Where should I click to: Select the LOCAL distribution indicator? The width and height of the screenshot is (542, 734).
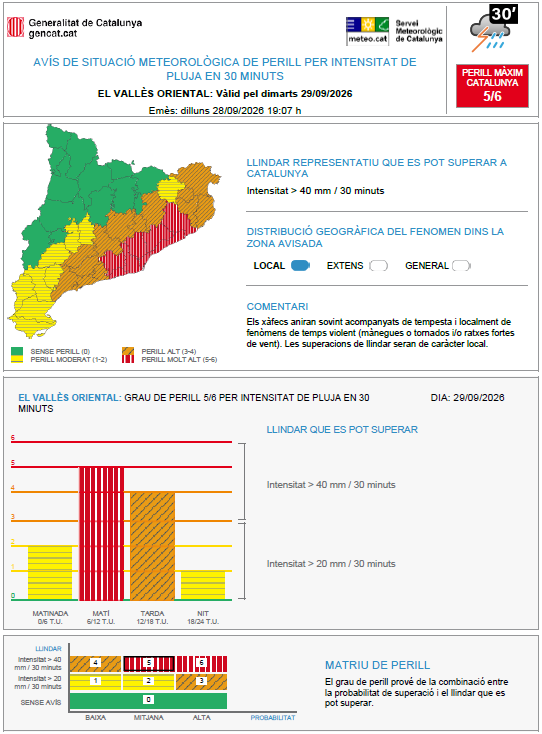coord(300,265)
